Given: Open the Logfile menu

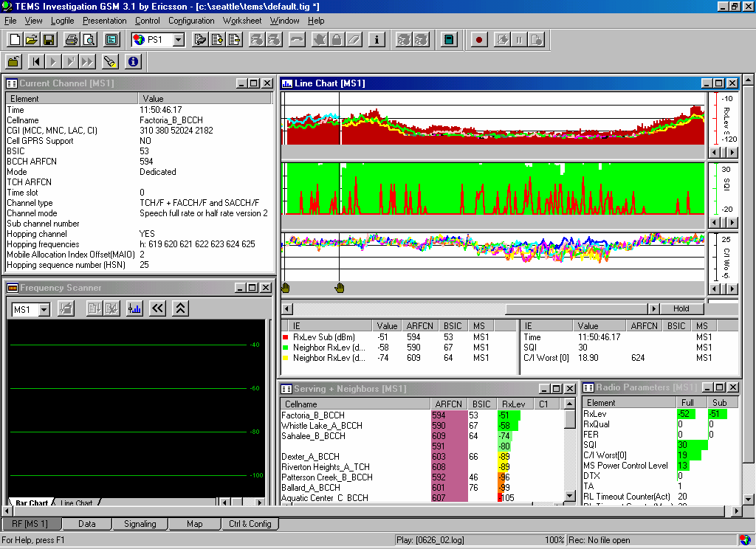Looking at the screenshot, I should (62, 21).
